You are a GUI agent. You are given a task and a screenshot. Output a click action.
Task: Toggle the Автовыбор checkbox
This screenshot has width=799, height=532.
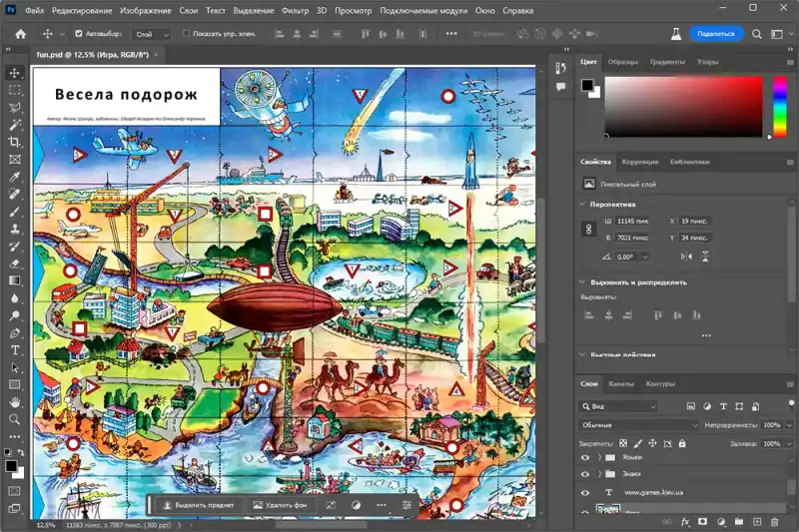click(78, 34)
